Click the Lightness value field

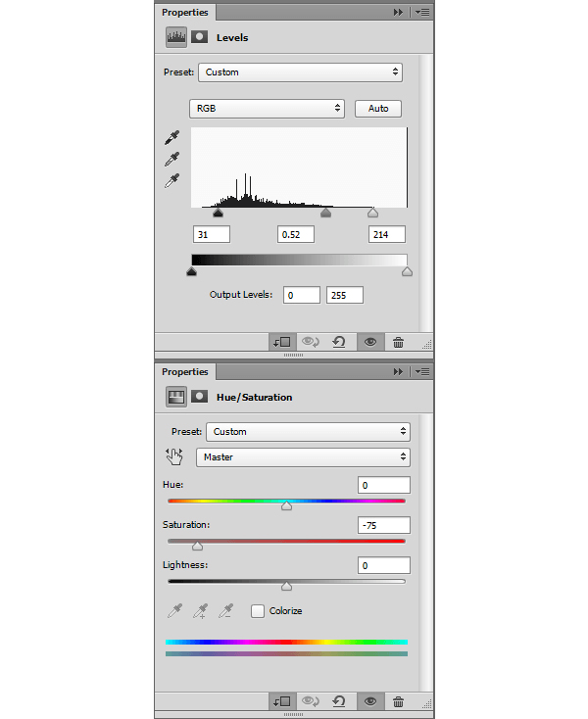(384, 565)
